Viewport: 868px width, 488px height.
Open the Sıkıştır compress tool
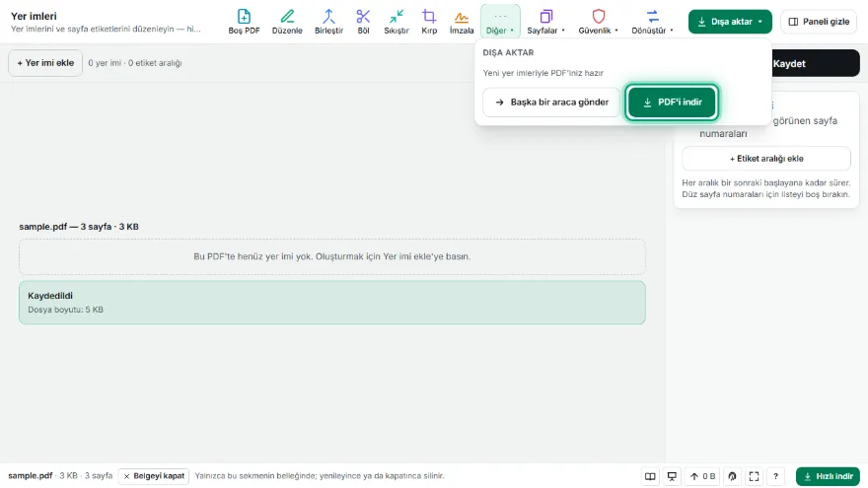[397, 22]
